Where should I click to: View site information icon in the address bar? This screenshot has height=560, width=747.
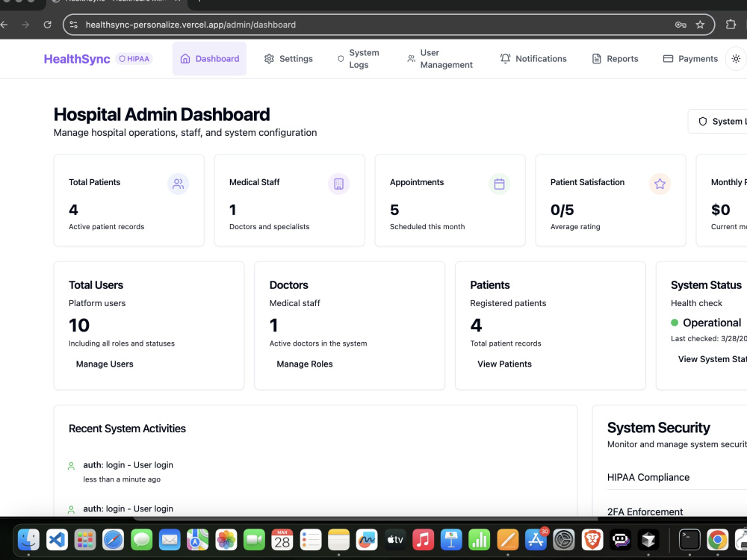click(74, 25)
